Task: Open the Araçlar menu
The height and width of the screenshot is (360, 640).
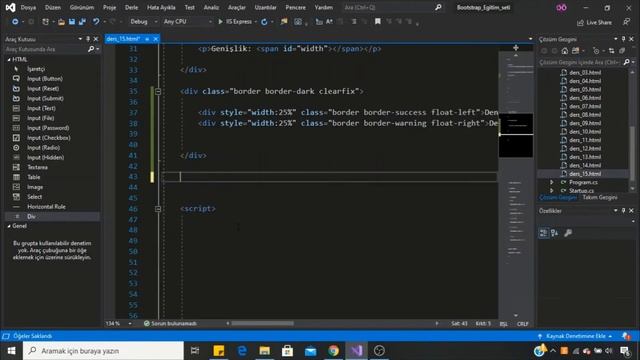Action: pyautogui.click(x=237, y=7)
